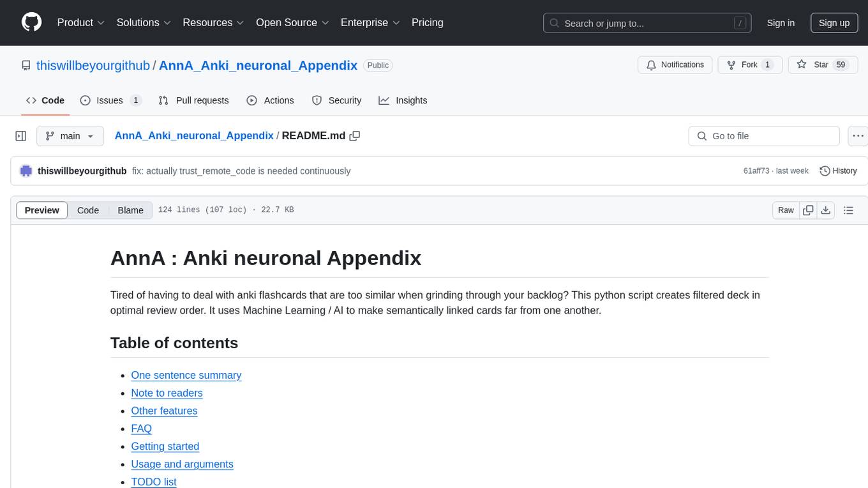Screen dimensions: 868x488
Task: Open the Raw file view
Action: pyautogui.click(x=786, y=210)
